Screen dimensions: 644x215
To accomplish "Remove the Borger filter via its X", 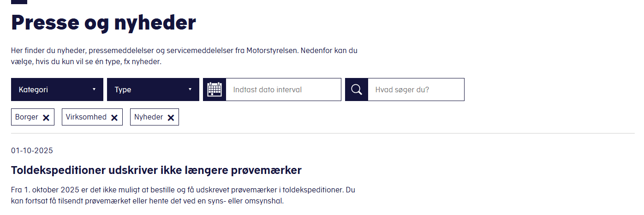I will pos(46,118).
